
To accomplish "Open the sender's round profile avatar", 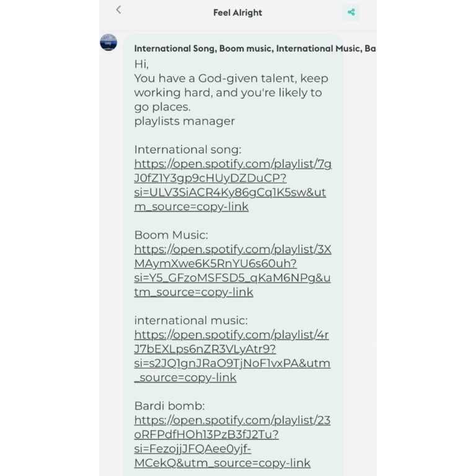I will click(x=108, y=42).
